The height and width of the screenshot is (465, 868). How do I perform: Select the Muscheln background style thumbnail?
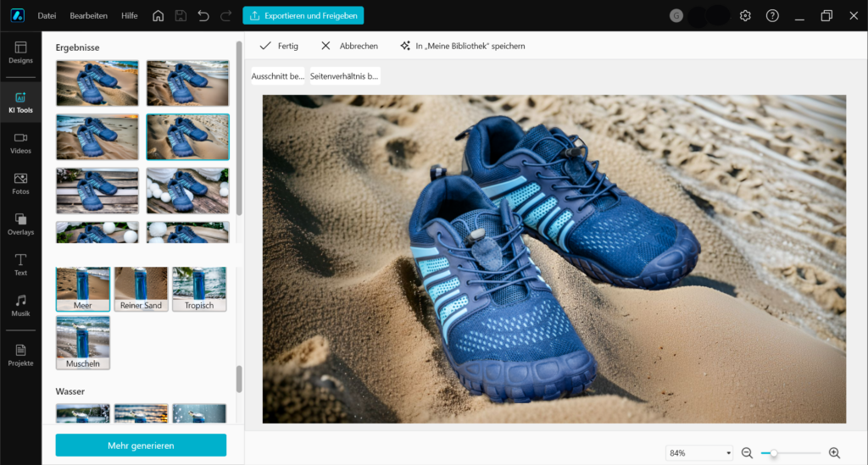(83, 342)
